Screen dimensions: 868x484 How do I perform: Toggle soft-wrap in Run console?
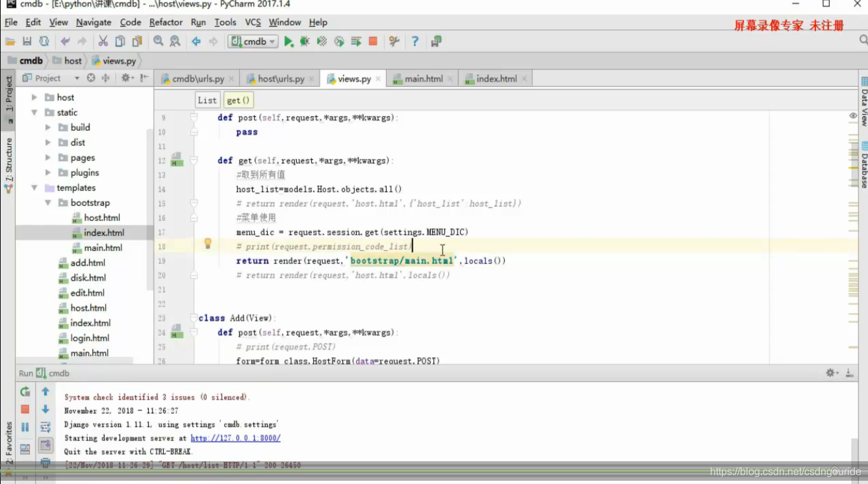pyautogui.click(x=45, y=427)
